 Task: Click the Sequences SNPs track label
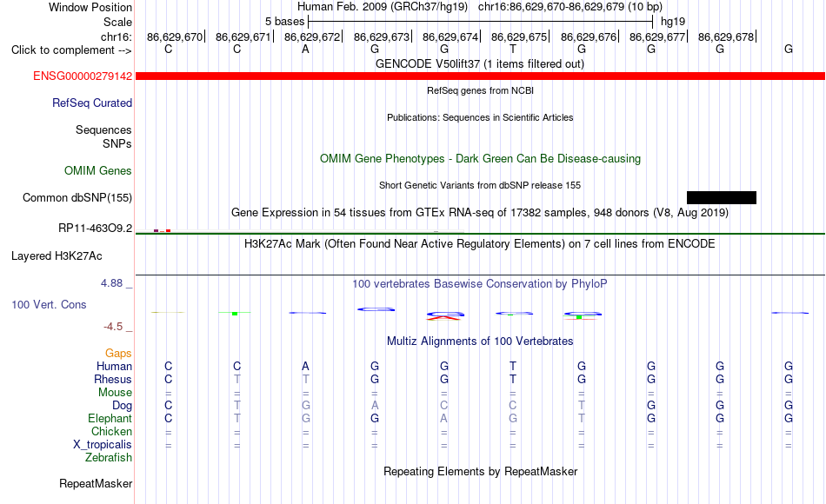[103, 136]
